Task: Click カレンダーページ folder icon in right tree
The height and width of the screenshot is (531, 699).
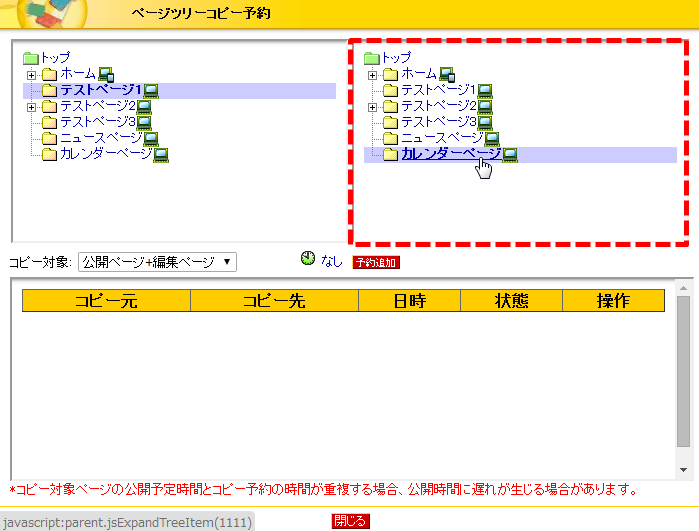Action: 391,155
